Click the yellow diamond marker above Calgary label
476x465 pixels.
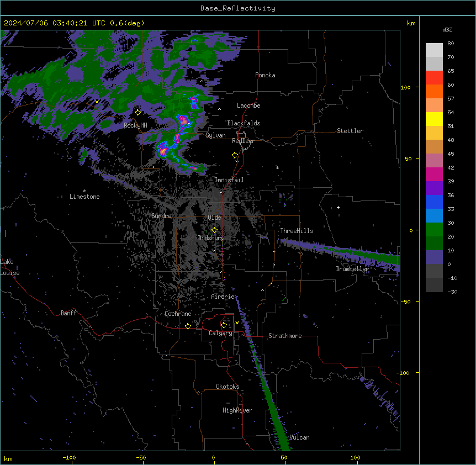pos(224,325)
